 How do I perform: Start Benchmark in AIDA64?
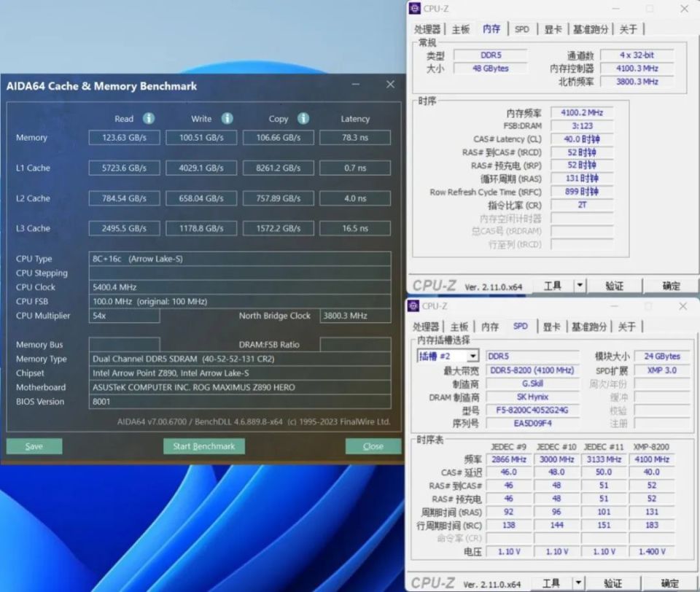[203, 446]
